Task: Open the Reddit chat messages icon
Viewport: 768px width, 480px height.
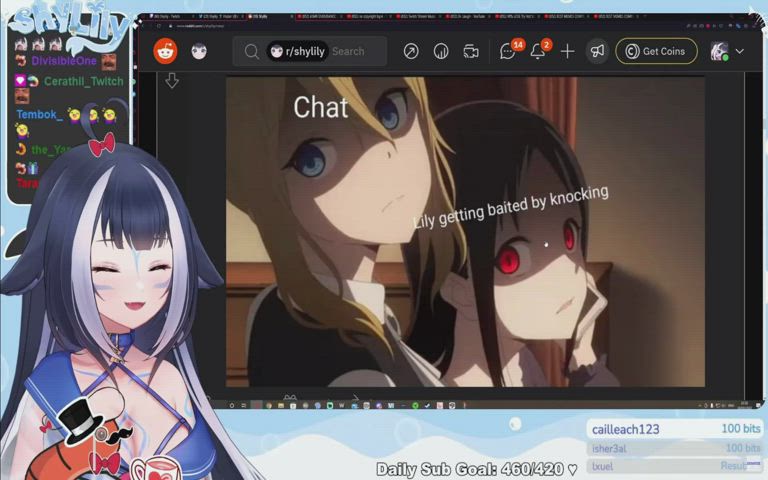Action: point(508,52)
